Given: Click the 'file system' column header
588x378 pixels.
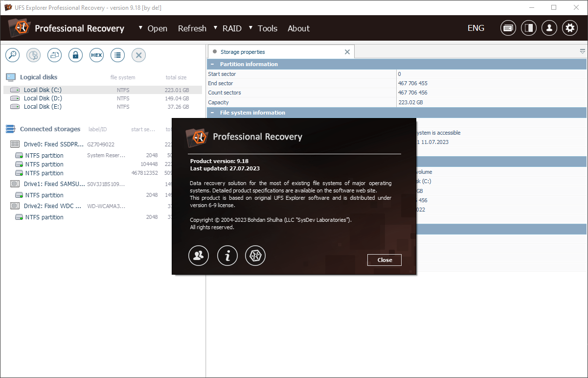Looking at the screenshot, I should click(x=123, y=77).
